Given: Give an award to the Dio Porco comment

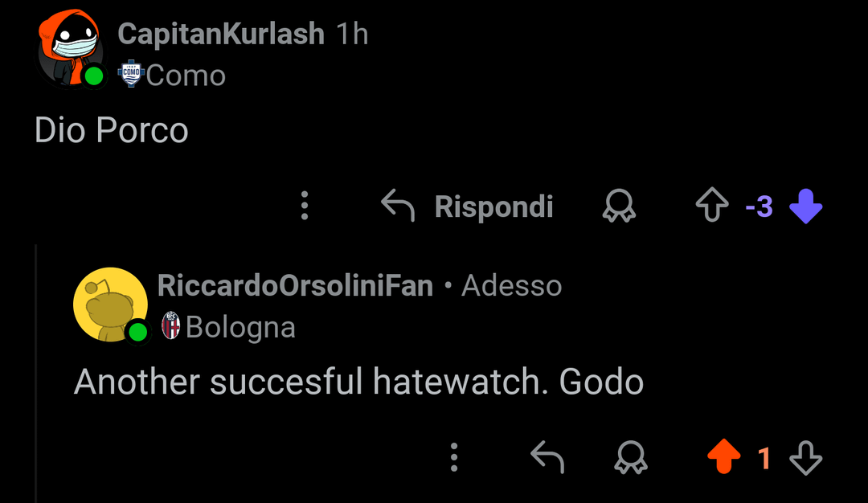Looking at the screenshot, I should pos(619,207).
